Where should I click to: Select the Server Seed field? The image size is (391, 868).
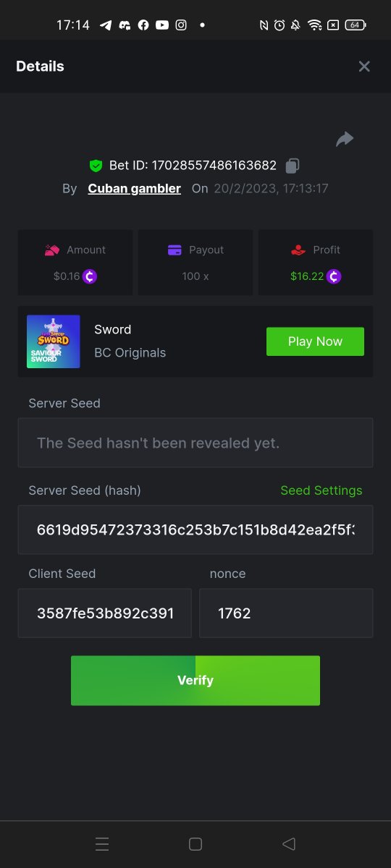pyautogui.click(x=195, y=443)
